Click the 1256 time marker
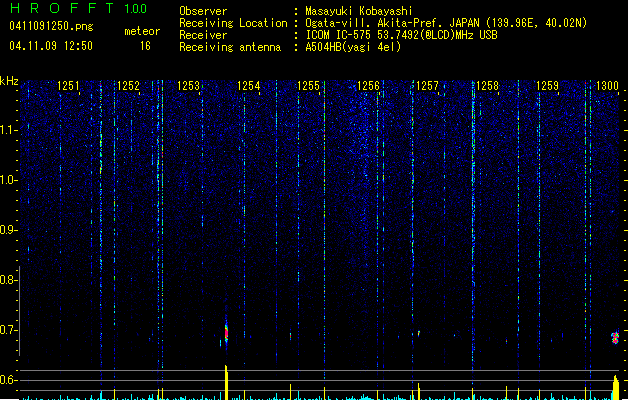Viewport: 629px width, 400px height. coord(368,86)
